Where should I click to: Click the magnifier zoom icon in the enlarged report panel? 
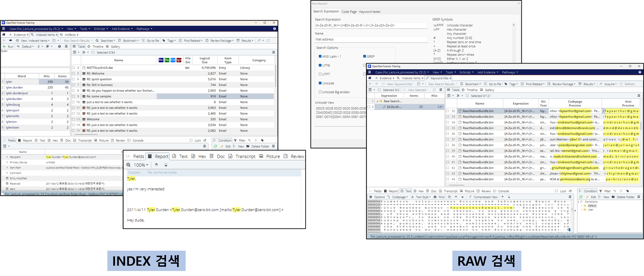click(128, 165)
